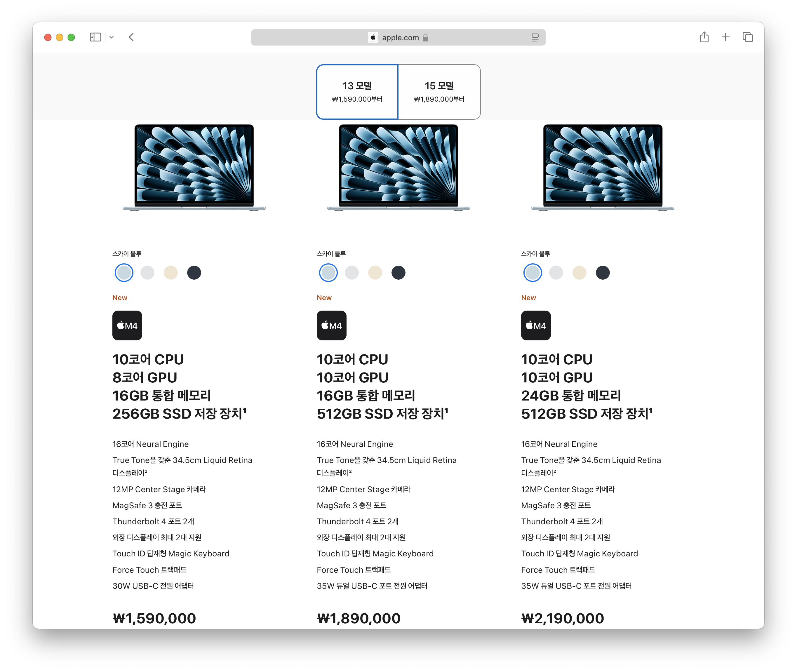The image size is (797, 672).
Task: Select sky blue swatch for 24GB model
Action: click(533, 273)
